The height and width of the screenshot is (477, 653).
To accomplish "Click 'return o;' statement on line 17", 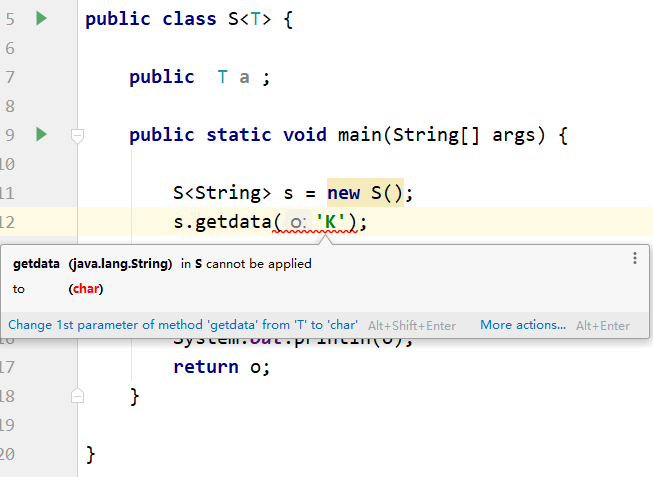I will [222, 367].
